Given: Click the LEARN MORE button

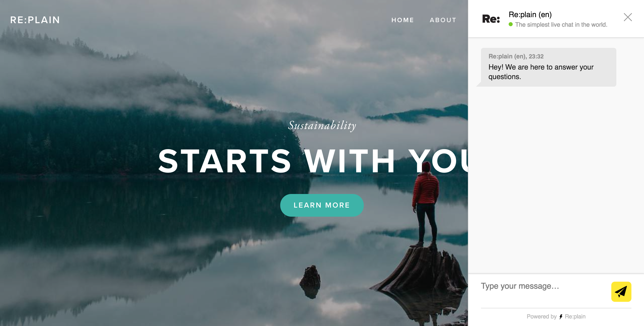Looking at the screenshot, I should pos(322,205).
